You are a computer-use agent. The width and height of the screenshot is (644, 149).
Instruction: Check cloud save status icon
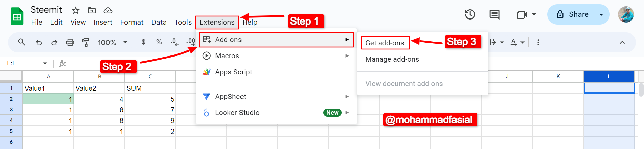[x=108, y=10]
